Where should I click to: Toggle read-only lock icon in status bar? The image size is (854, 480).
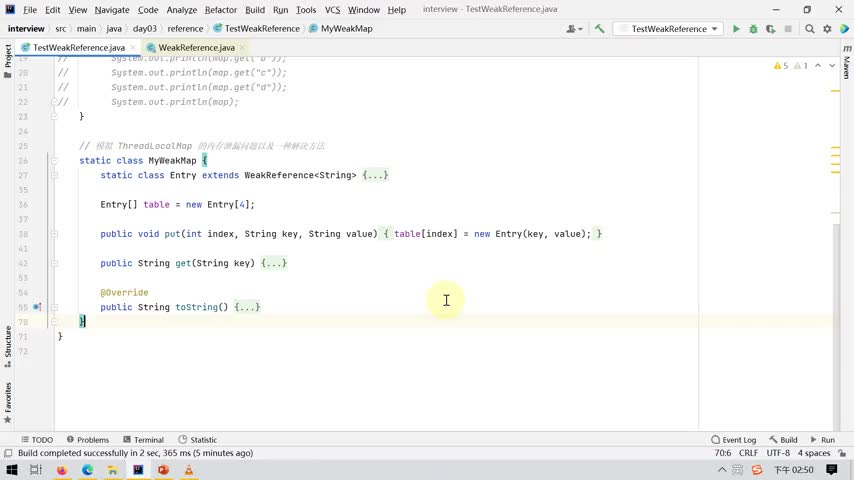(x=842, y=453)
